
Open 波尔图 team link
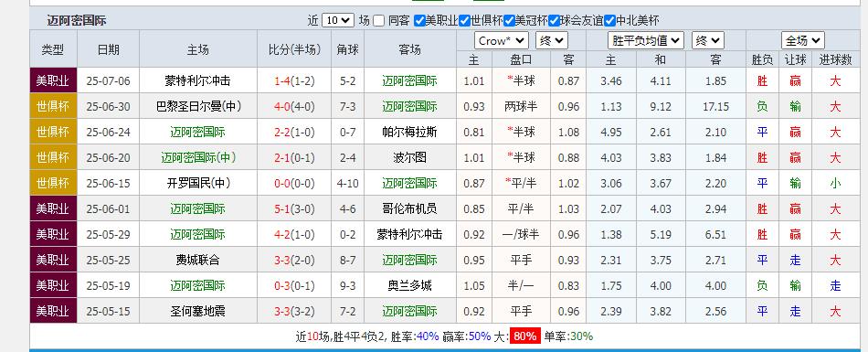click(x=409, y=157)
